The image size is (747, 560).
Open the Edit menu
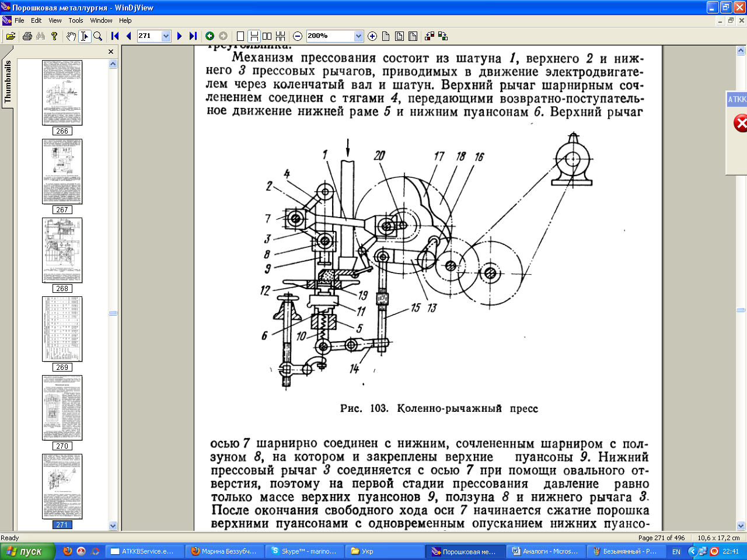click(36, 20)
